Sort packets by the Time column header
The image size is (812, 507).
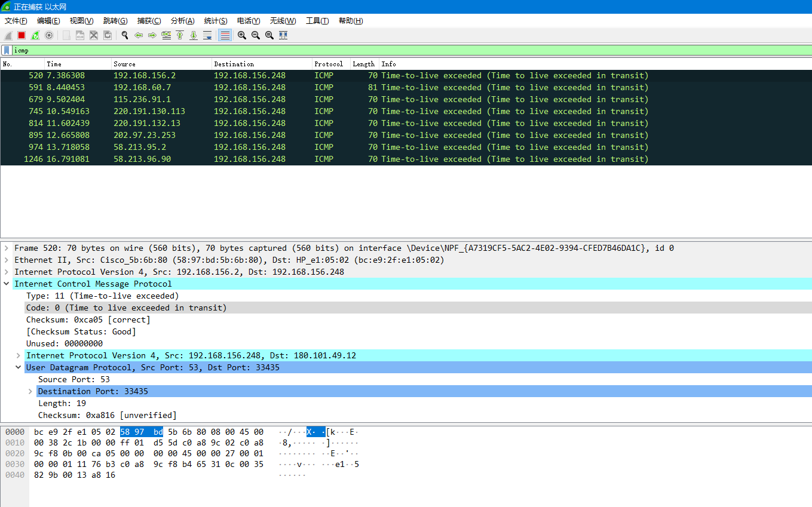78,64
